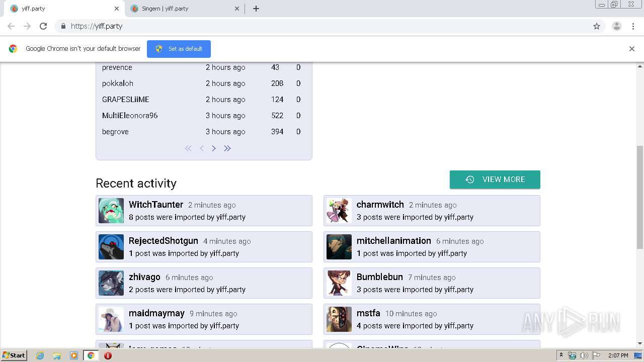Open zhivago's avatar thumbnail
This screenshot has width=644, height=362.
(111, 283)
